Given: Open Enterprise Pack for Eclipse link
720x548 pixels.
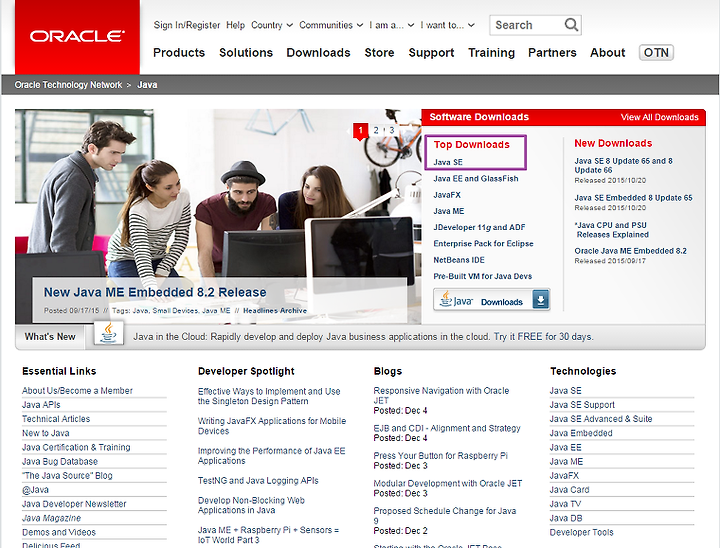Looking at the screenshot, I should (x=484, y=244).
